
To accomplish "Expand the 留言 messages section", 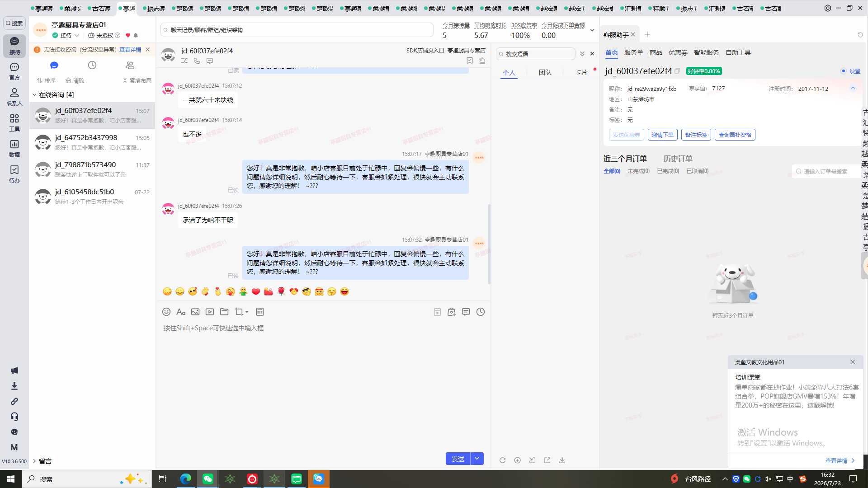I will 34,461.
